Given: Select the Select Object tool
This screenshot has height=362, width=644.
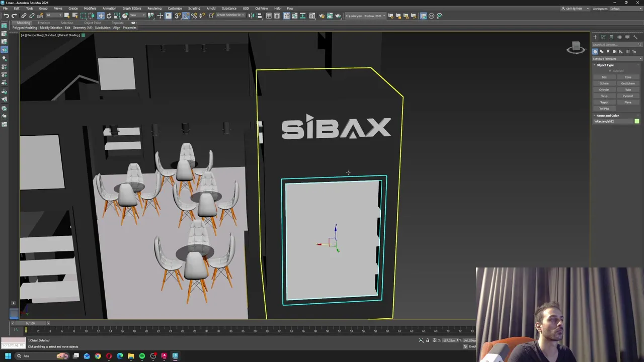Looking at the screenshot, I should 66,16.
